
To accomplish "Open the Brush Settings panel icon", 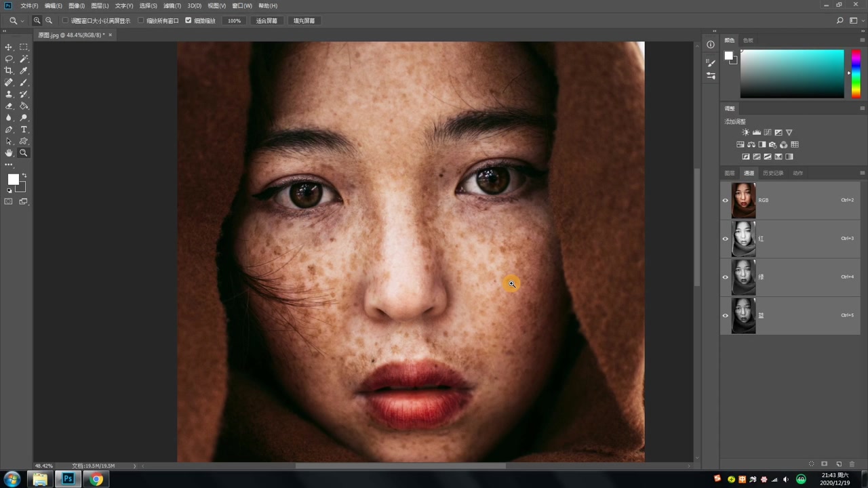I will tap(711, 62).
